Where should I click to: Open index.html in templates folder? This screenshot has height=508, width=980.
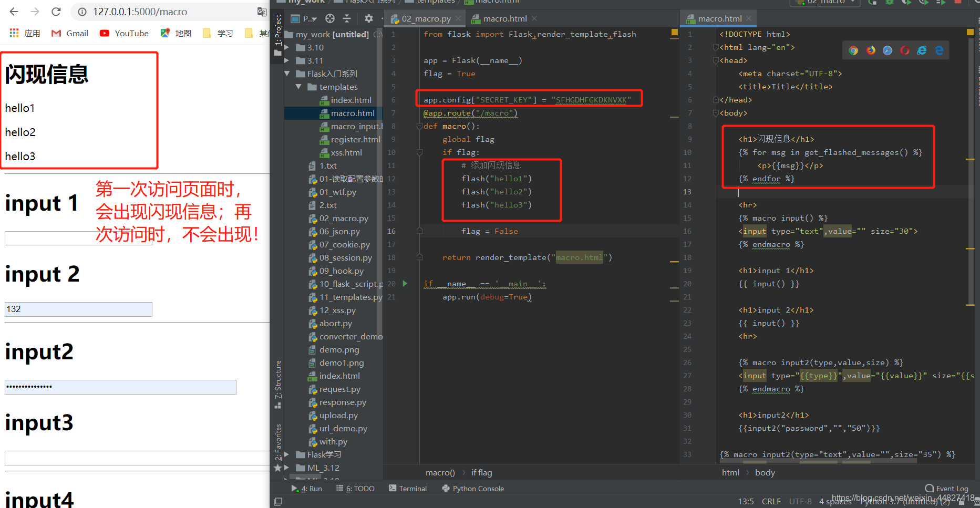(x=346, y=100)
